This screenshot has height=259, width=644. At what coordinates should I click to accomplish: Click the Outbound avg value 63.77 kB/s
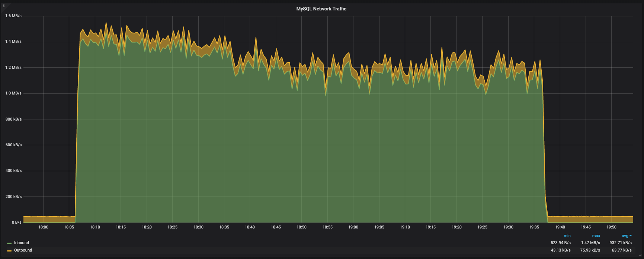621,250
